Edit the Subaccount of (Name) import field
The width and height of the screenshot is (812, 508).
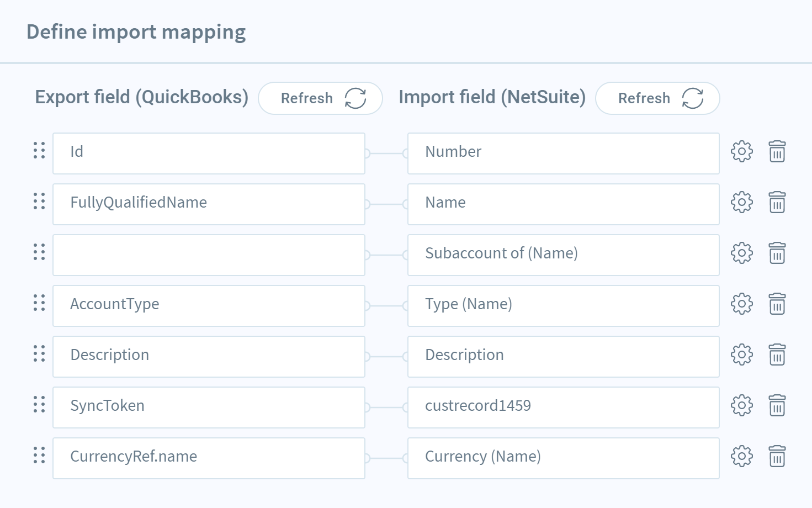coord(564,255)
